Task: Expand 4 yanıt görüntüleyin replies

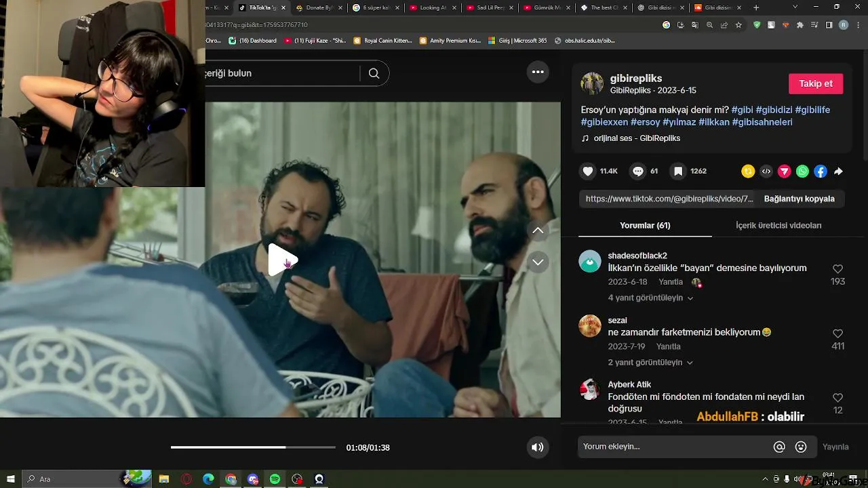Action: point(650,298)
